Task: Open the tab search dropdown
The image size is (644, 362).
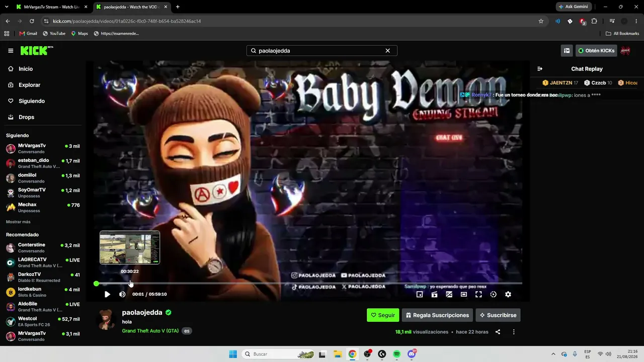Action: 7,7
